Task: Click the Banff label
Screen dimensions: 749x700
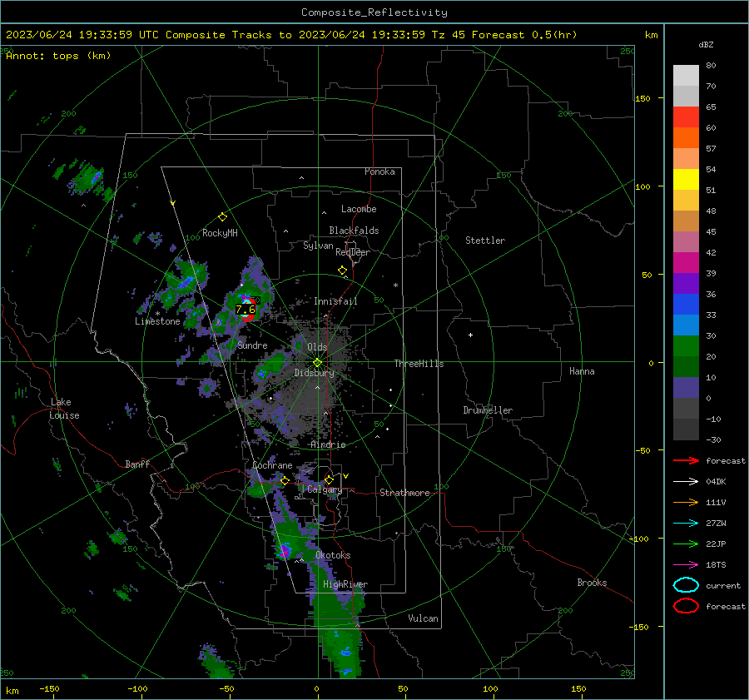Action: [x=137, y=464]
